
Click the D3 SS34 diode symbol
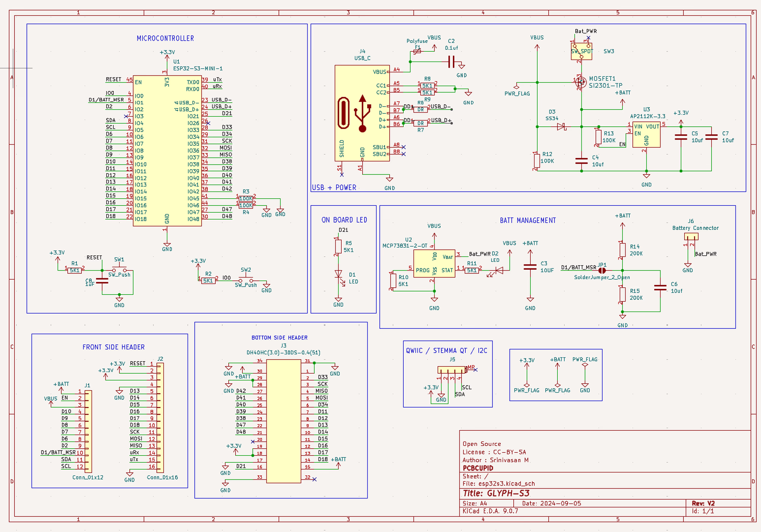[561, 127]
